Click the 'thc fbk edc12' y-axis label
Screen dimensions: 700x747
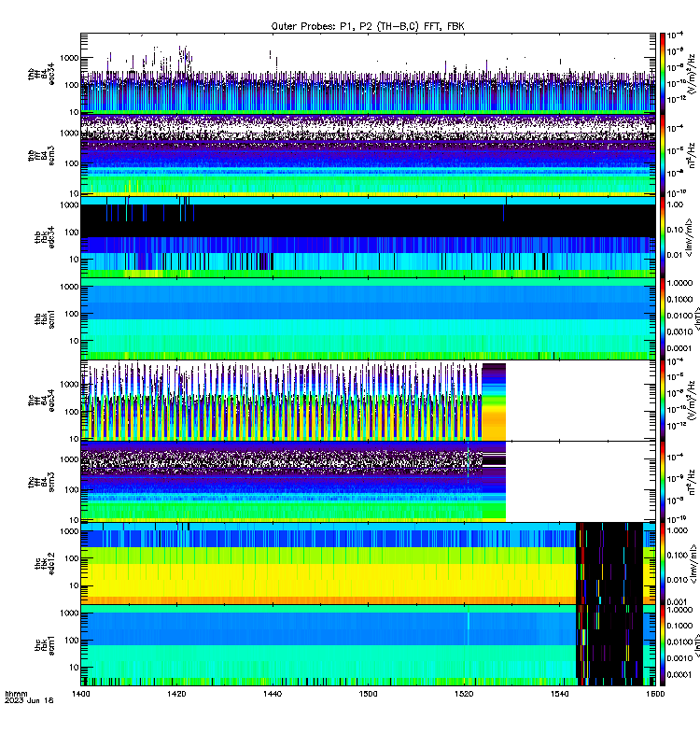pyautogui.click(x=45, y=564)
